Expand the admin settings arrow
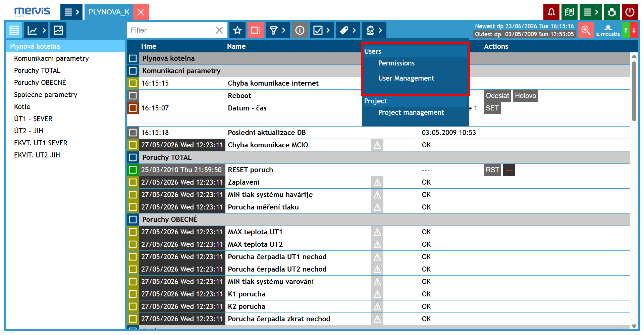The width and height of the screenshot is (644, 335). [x=380, y=30]
